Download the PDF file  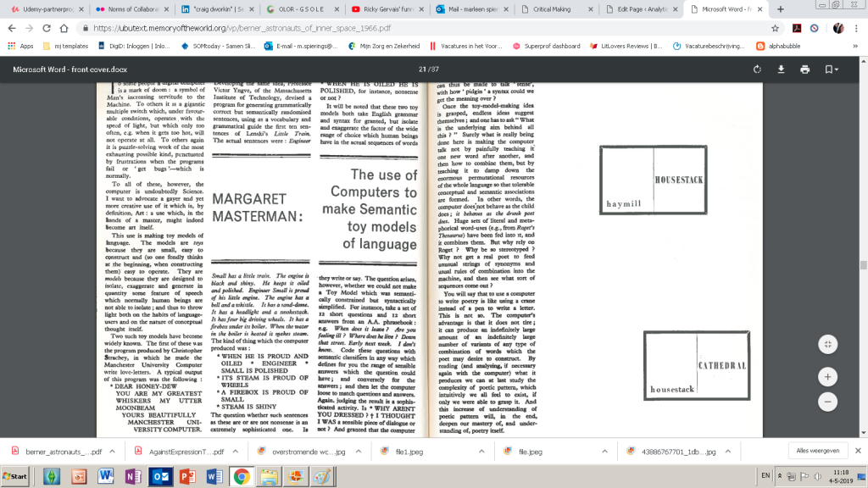[x=781, y=69]
